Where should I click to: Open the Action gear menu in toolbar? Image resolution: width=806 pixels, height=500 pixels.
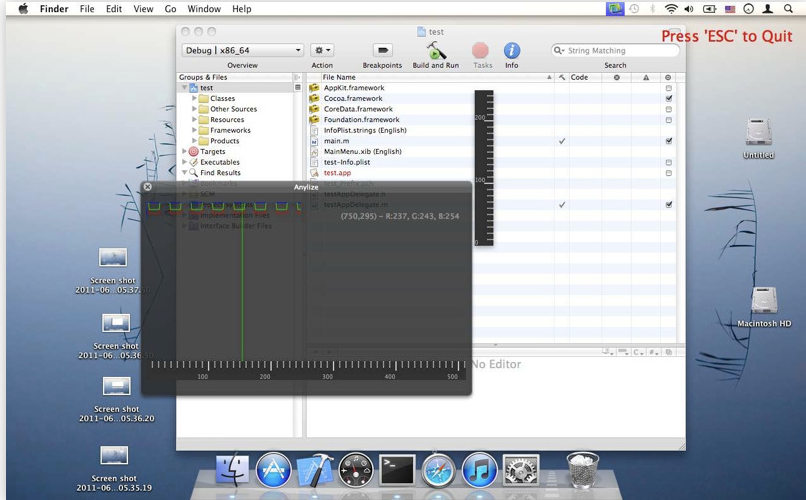pyautogui.click(x=323, y=50)
